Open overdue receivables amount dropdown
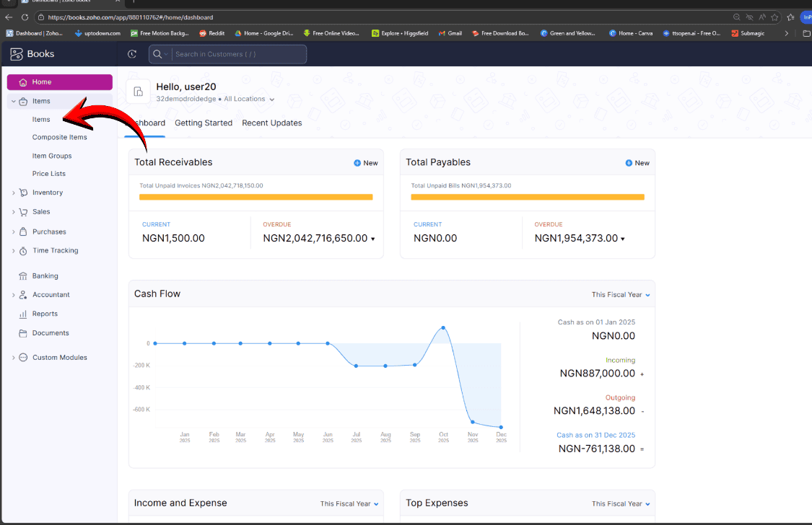This screenshot has width=812, height=525. pyautogui.click(x=372, y=239)
